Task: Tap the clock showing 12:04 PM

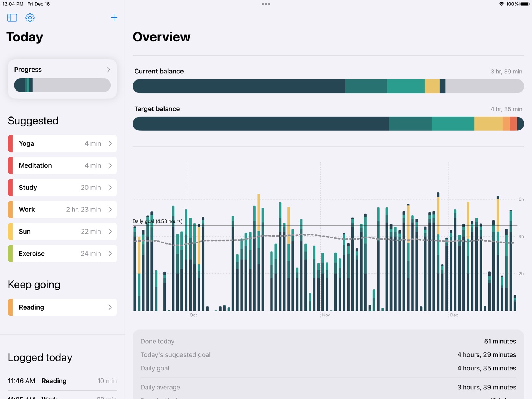Action: pos(13,4)
